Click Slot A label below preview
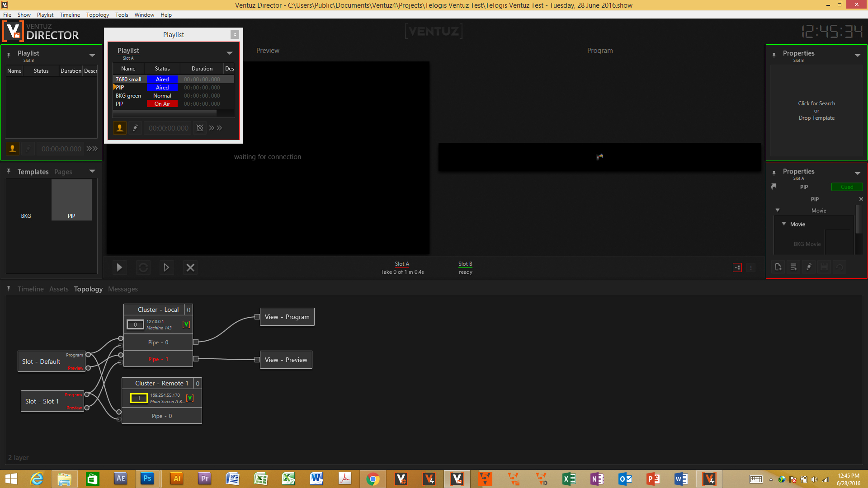The height and width of the screenshot is (488, 868). 401,264
